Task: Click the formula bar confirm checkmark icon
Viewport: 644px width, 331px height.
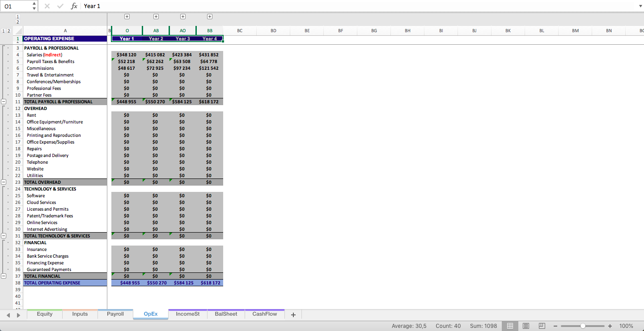Action: 60,6
